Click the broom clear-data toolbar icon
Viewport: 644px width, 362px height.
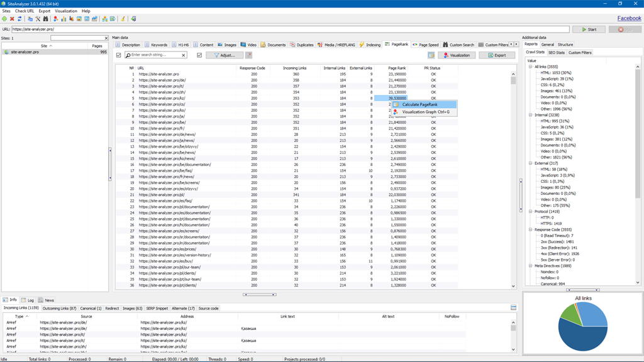click(123, 19)
